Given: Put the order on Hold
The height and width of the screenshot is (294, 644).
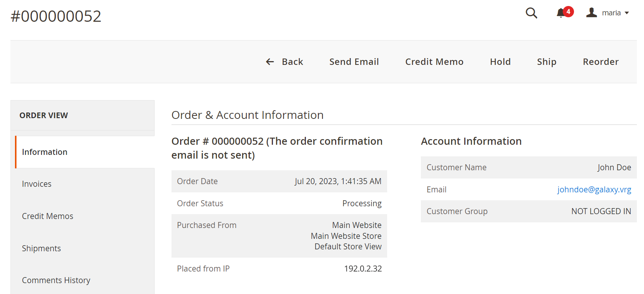Looking at the screenshot, I should (x=500, y=62).
